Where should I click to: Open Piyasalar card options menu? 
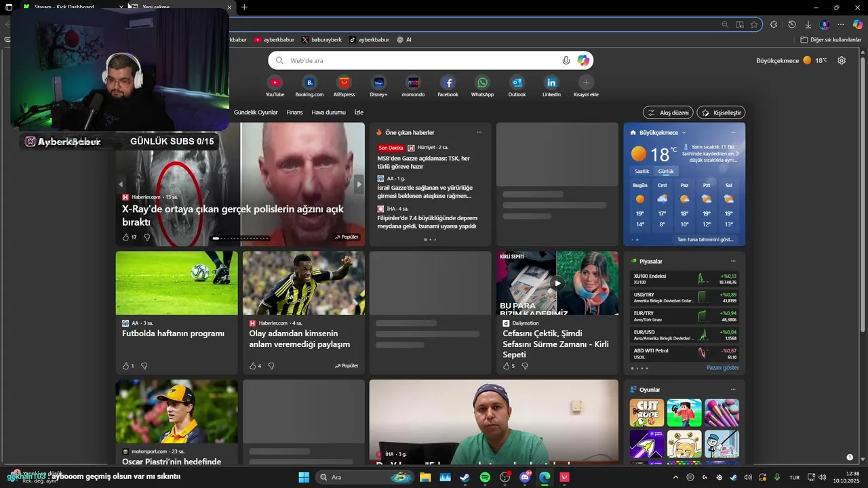tap(733, 261)
